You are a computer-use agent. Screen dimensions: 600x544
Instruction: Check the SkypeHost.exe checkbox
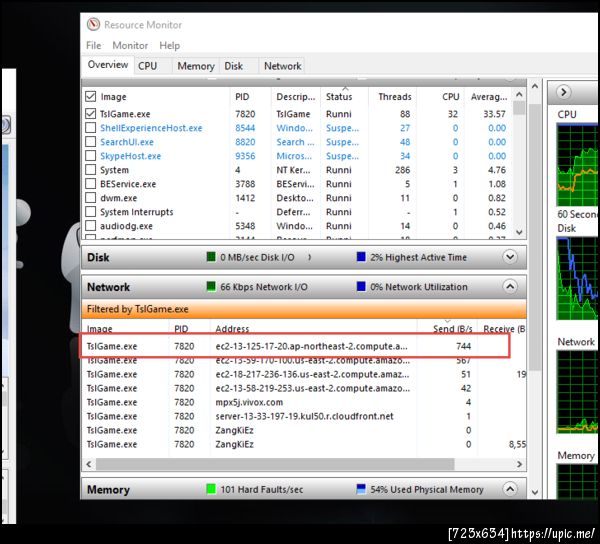point(91,156)
